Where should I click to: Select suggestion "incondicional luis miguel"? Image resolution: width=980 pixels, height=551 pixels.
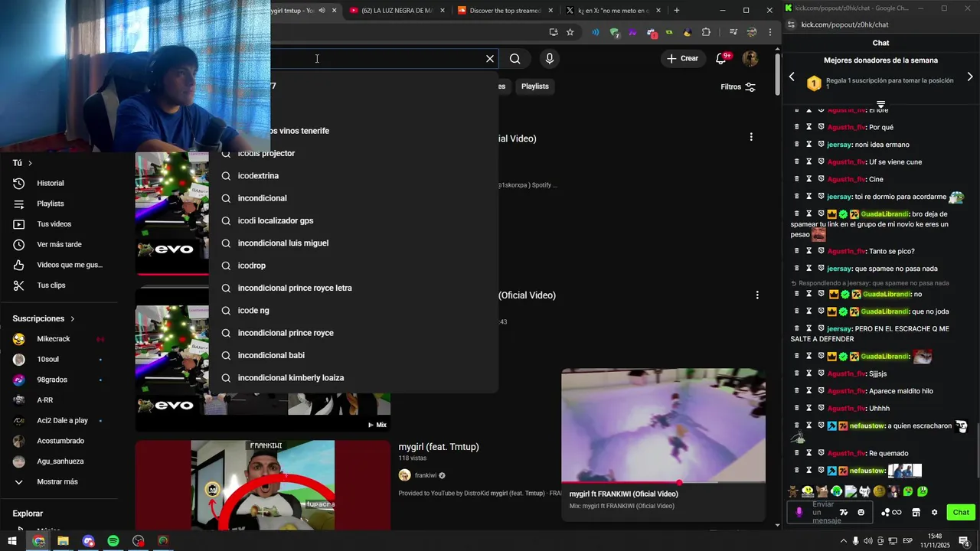354,243
